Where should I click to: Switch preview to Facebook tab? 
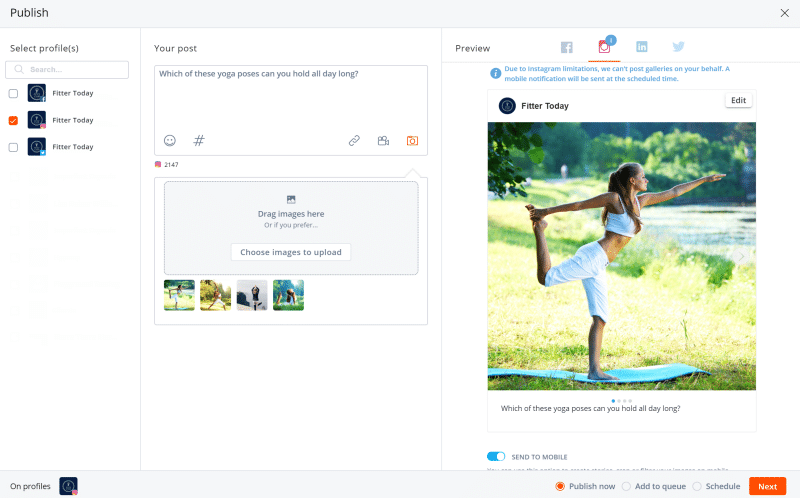pyautogui.click(x=566, y=47)
